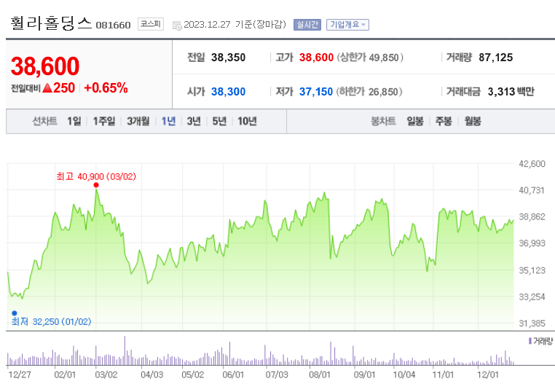Image resolution: width=555 pixels, height=392 pixels.
Task: Click the 03/02 date axis label
Action: [106, 375]
